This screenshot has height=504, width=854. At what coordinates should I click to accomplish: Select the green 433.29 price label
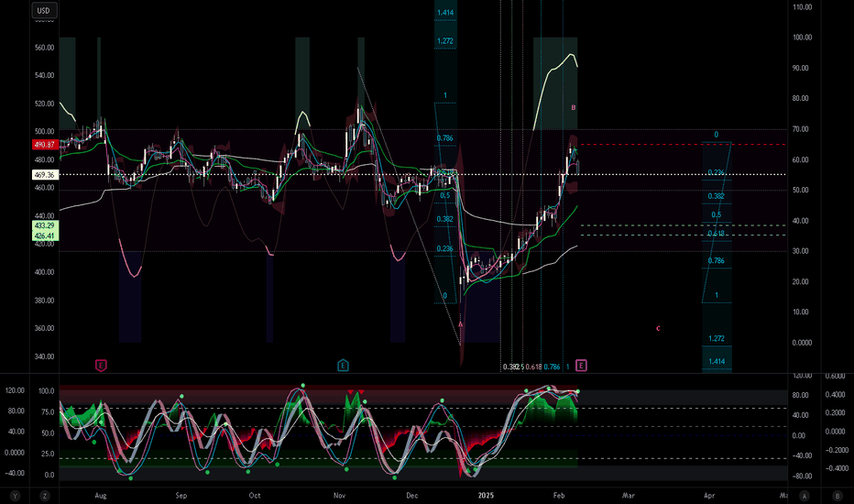[x=45, y=225]
